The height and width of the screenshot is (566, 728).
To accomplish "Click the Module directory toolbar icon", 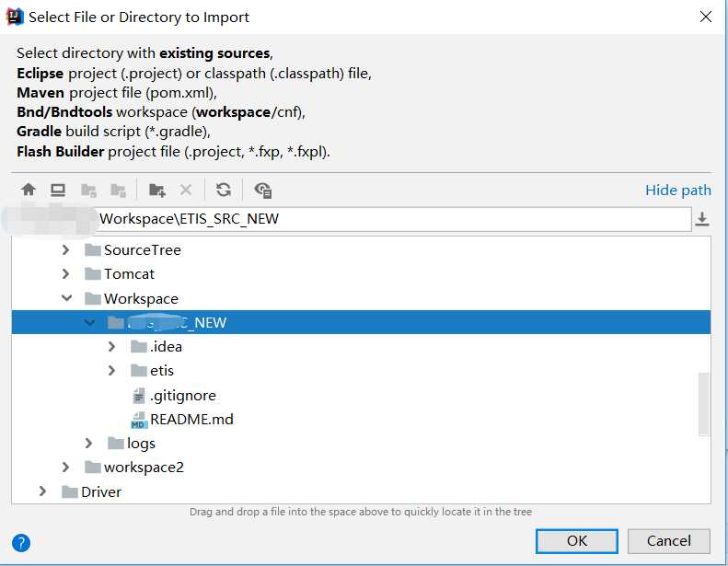I will 118,190.
